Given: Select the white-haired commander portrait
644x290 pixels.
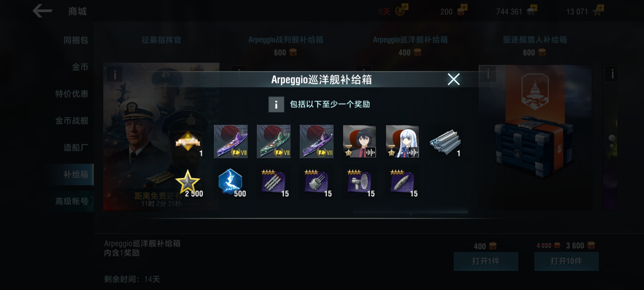Looking at the screenshot, I should tap(402, 142).
